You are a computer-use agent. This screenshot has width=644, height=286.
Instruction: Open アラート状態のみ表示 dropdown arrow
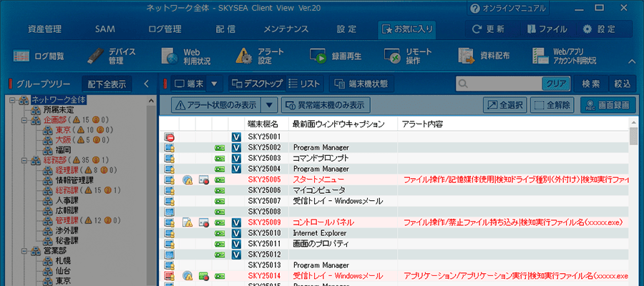coord(269,105)
